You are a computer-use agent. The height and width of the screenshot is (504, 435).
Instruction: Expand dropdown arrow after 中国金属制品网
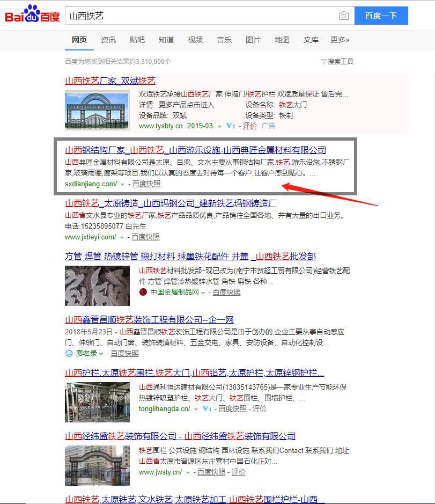tap(203, 293)
